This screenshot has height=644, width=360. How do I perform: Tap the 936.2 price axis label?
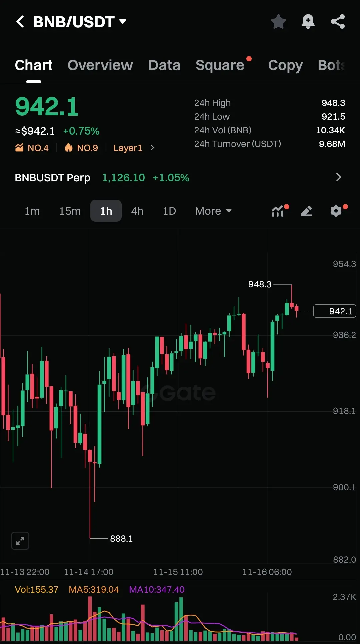344,335
